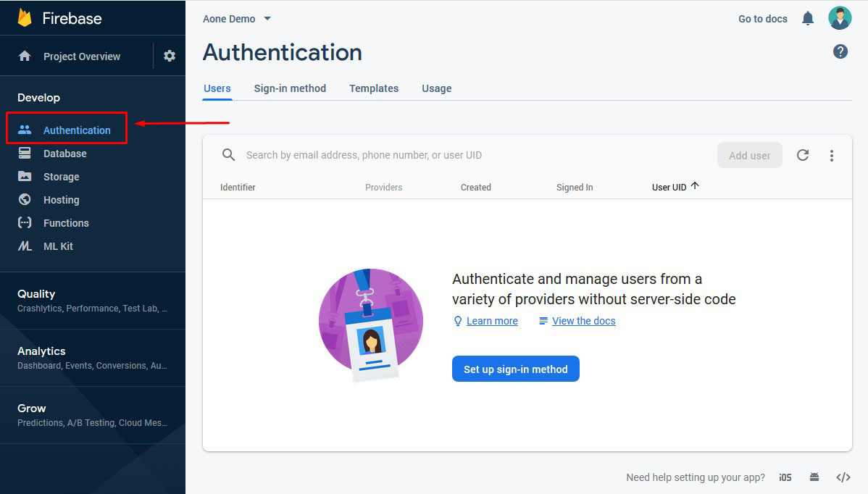868x494 pixels.
Task: Open the users table more options menu
Action: [x=832, y=156]
